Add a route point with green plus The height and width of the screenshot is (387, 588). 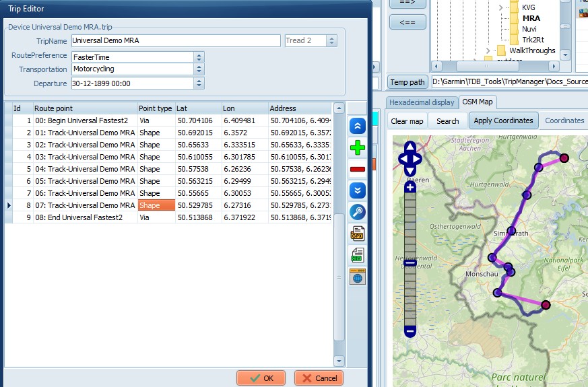[358, 147]
